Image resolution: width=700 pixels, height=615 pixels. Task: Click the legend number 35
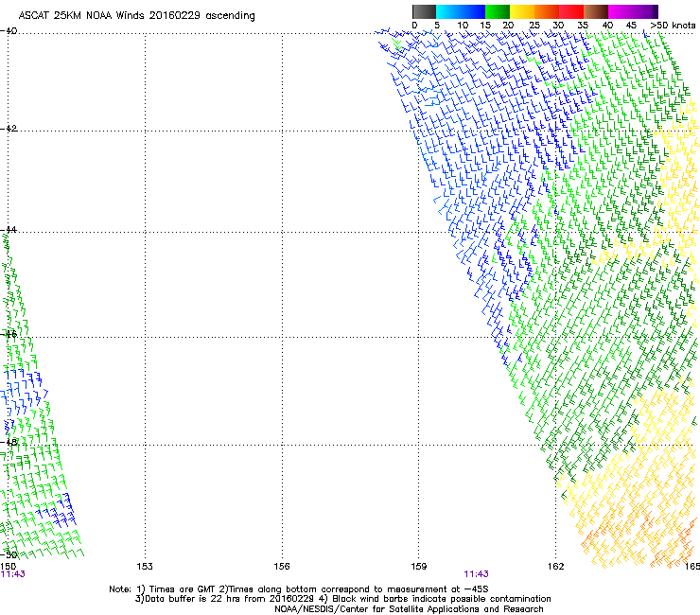tap(583, 26)
